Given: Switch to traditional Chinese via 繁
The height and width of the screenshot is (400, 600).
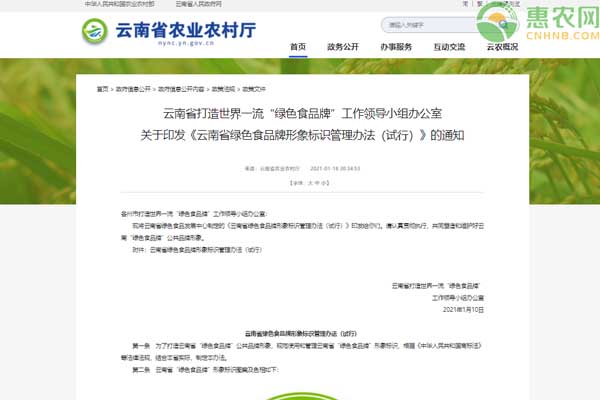Looking at the screenshot, I should point(479,4).
